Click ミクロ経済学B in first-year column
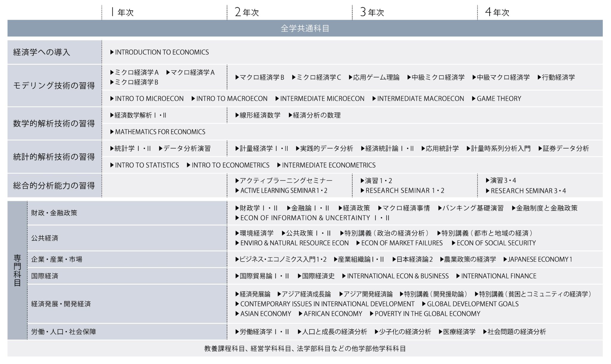Screen dimensions: 611x364 point(134,82)
